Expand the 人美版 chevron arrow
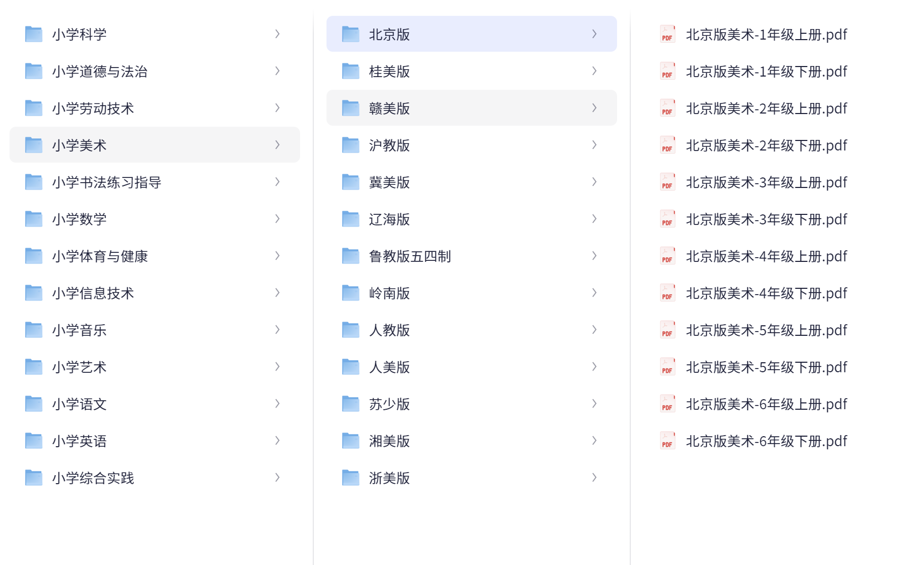 pos(594,366)
